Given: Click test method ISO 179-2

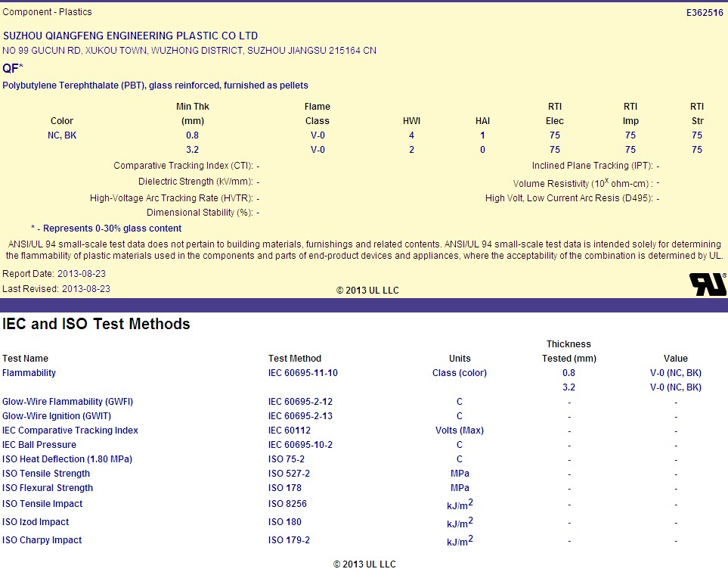Looking at the screenshot, I should 289,540.
